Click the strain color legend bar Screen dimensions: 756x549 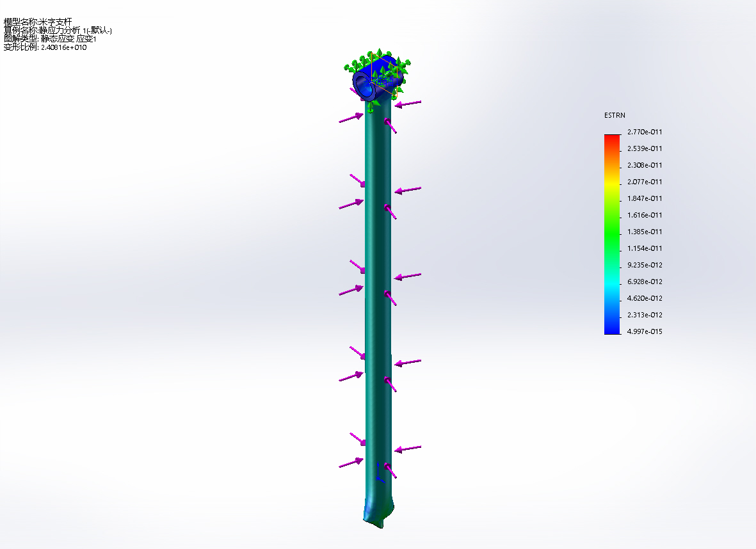pos(613,234)
